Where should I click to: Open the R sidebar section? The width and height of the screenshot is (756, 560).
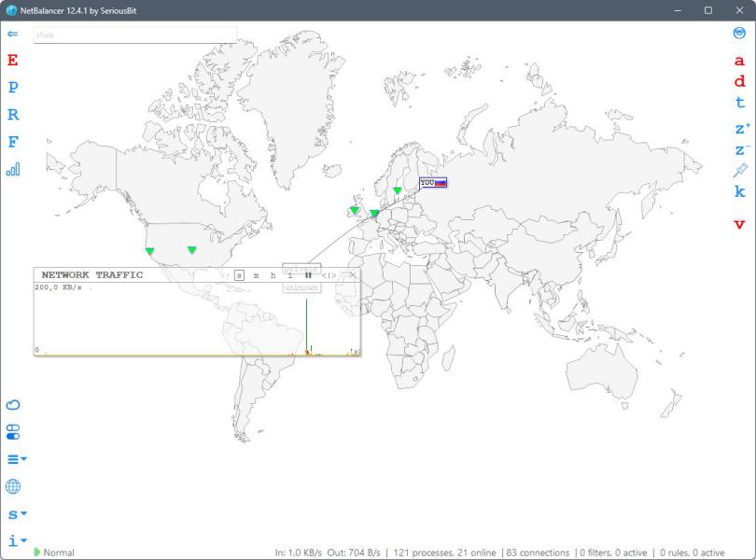13,114
